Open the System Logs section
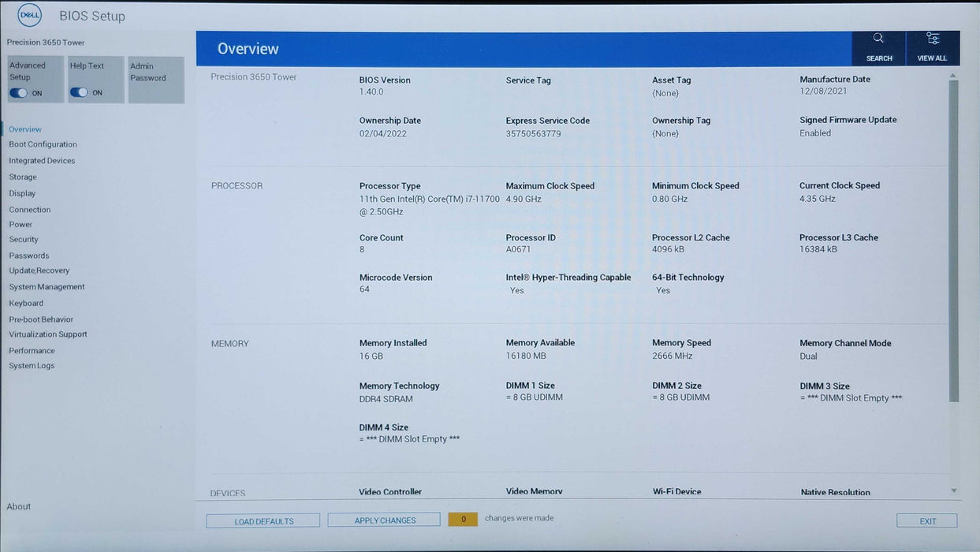The image size is (980, 552). click(x=32, y=366)
